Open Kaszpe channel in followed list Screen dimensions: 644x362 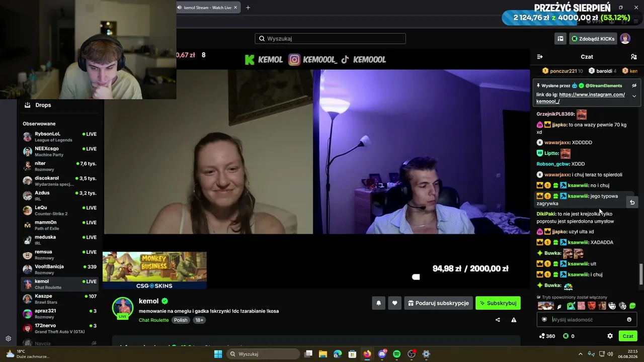[59, 299]
